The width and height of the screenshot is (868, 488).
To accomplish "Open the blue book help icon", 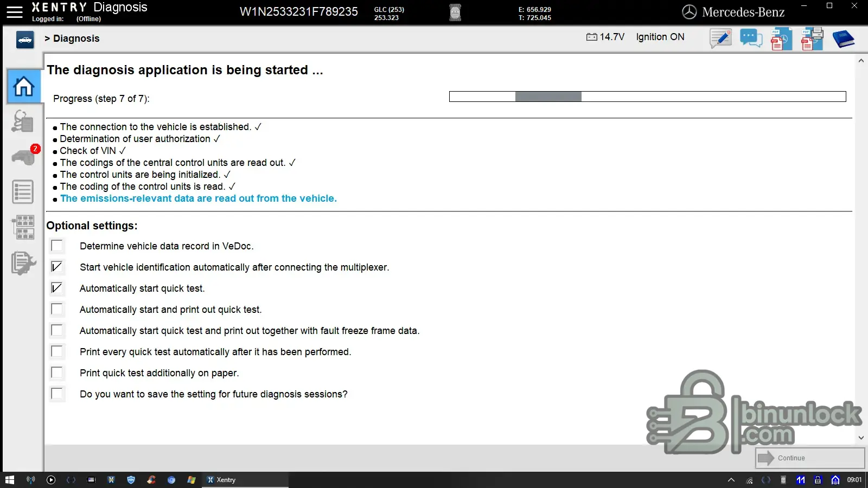I will tap(843, 39).
